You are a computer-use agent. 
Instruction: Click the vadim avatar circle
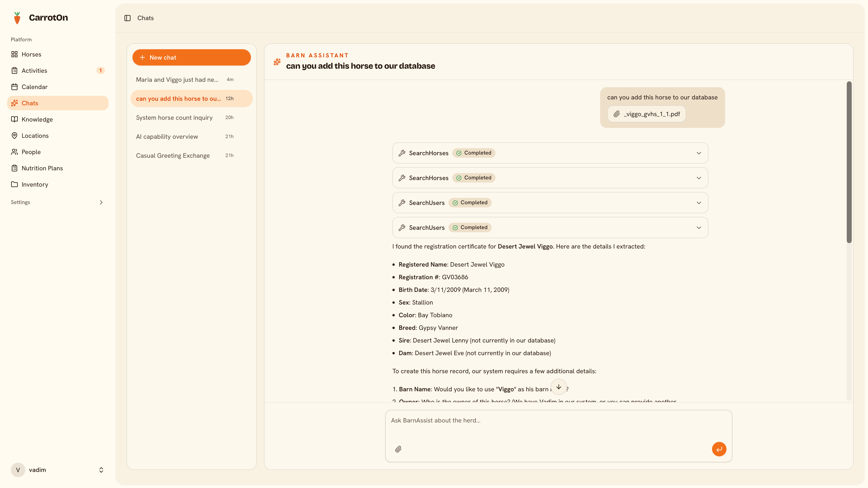18,470
